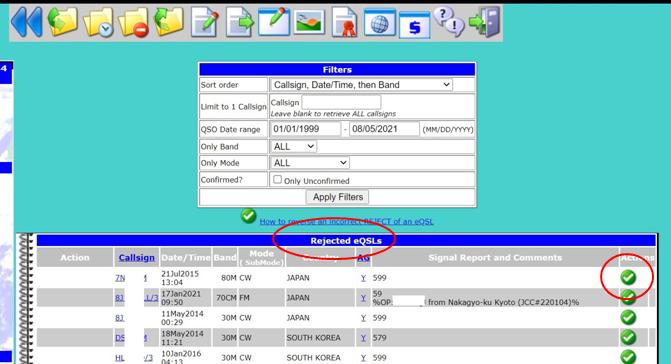671x364 pixels.
Task: Open the Sort order dropdown
Action: coord(361,85)
